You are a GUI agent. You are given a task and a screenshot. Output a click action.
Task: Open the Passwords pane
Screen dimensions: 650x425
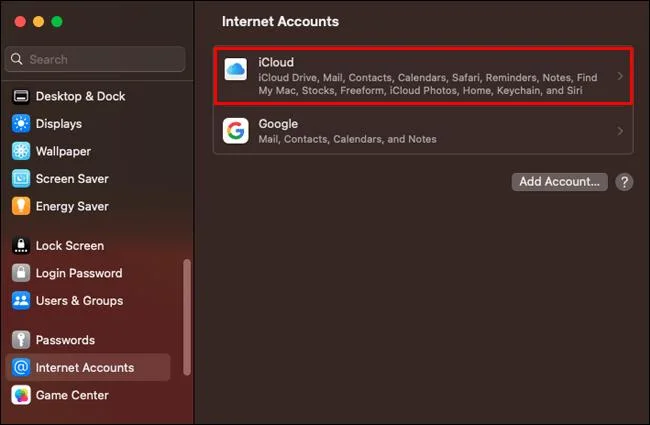tap(65, 340)
